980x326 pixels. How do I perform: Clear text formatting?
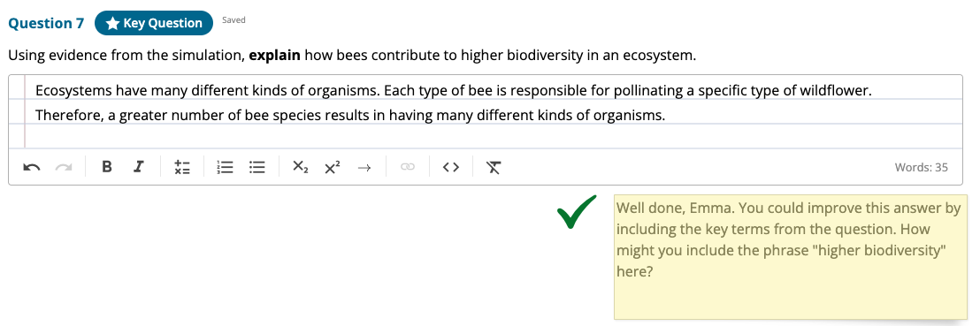pyautogui.click(x=494, y=167)
